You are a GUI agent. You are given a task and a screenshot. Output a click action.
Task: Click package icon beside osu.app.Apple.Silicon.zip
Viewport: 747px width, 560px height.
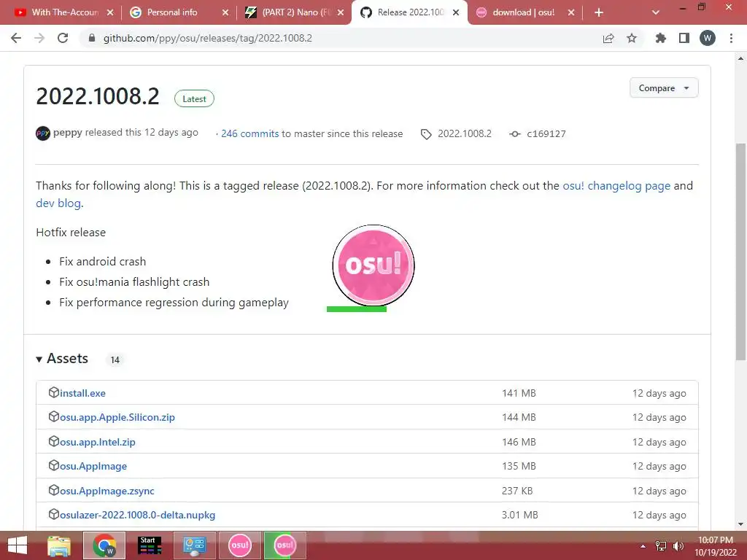coord(54,416)
